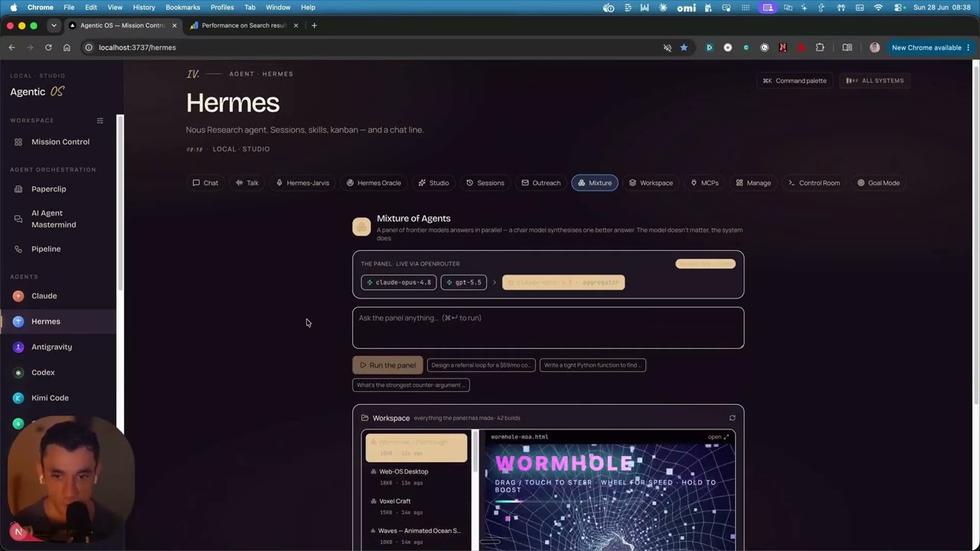This screenshot has width=980, height=551.
Task: Open the Bookmarks menu in the menu bar
Action: 183,7
